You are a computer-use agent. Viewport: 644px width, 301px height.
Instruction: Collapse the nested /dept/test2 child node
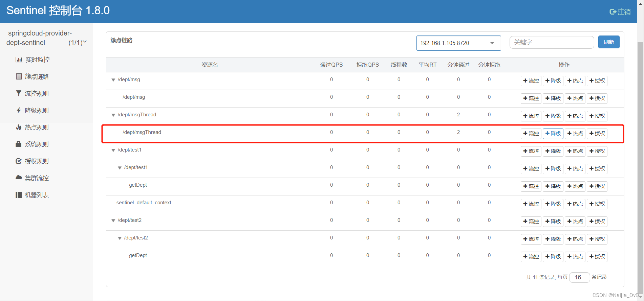[x=120, y=238]
